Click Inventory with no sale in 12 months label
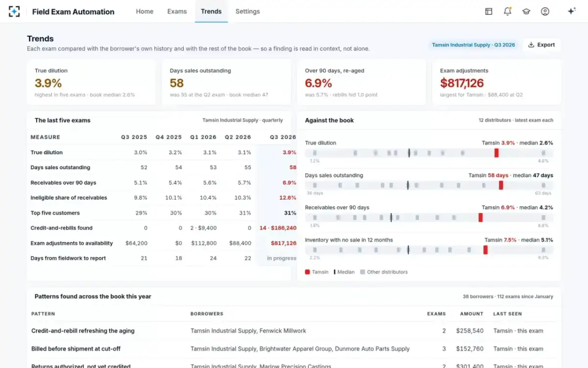This screenshot has height=368, width=588. (x=349, y=240)
